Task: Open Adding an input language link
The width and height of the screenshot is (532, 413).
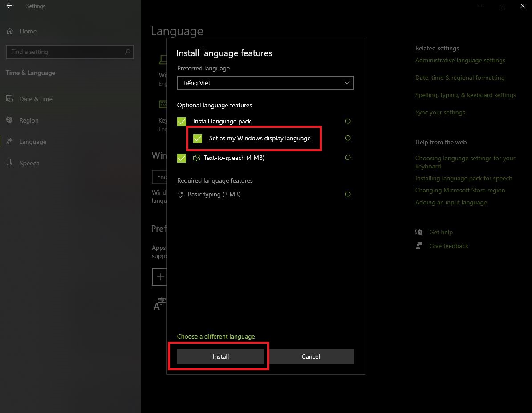Action: [x=451, y=202]
